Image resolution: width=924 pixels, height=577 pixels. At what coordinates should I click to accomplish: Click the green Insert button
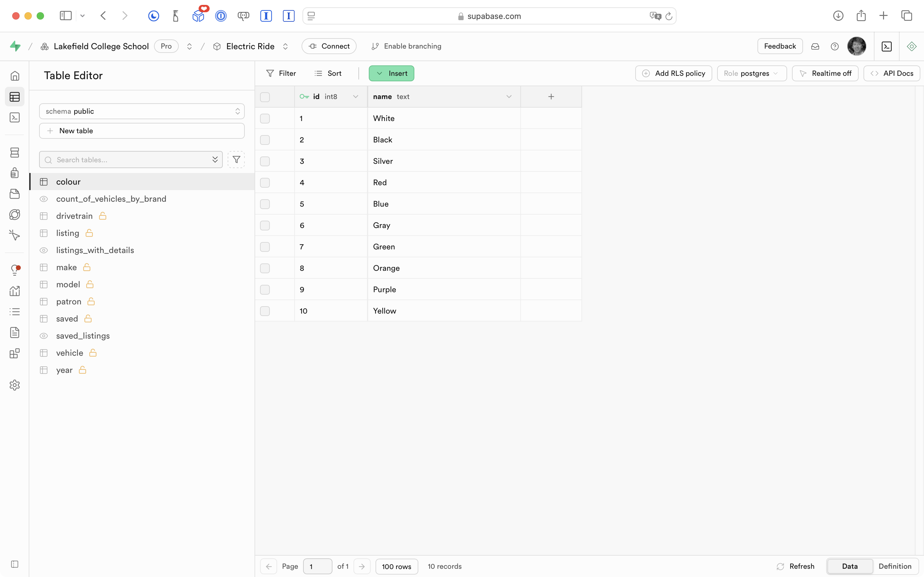click(x=391, y=73)
